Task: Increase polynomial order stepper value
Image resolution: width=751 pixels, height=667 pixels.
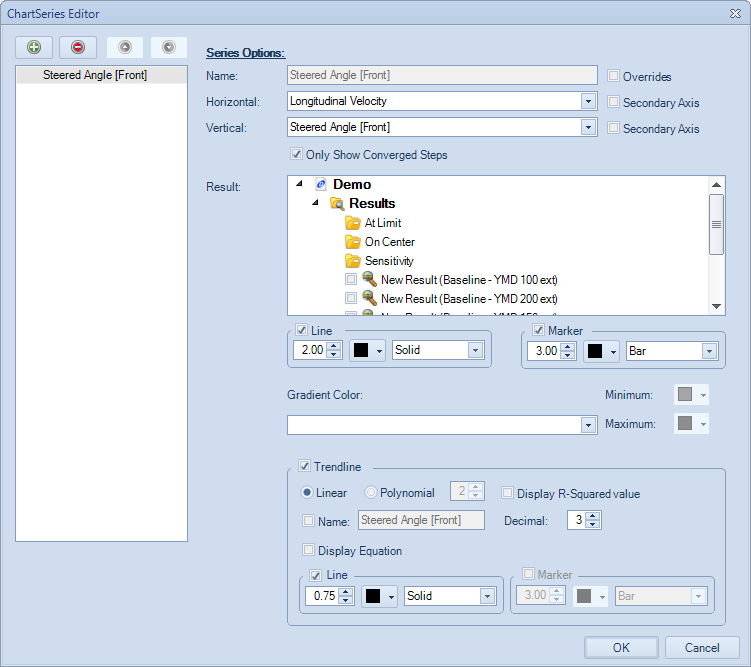Action: point(476,487)
